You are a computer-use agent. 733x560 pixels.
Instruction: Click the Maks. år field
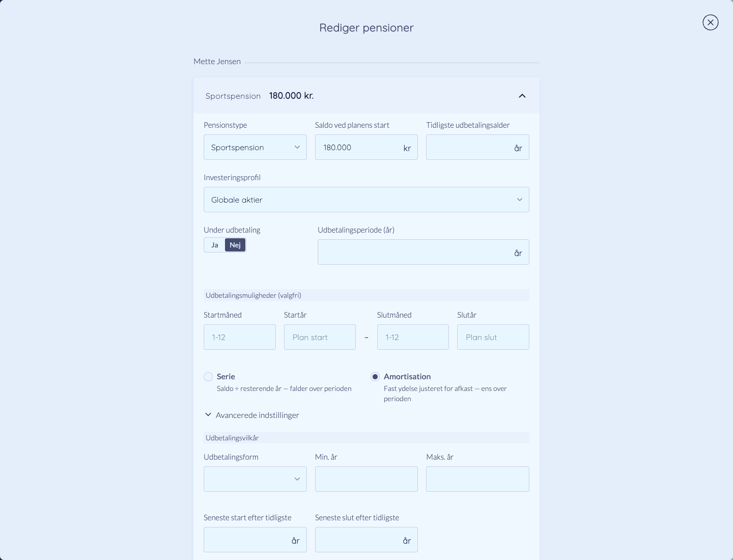tap(477, 479)
